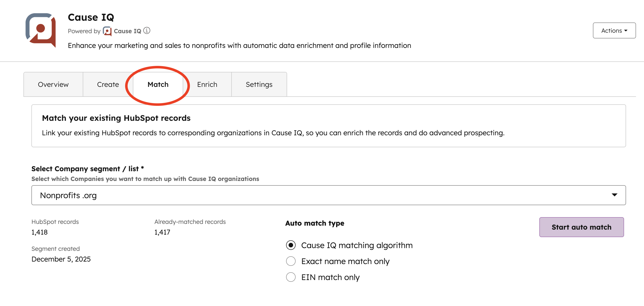The height and width of the screenshot is (306, 644).
Task: Click the Start auto match button
Action: coord(581,227)
